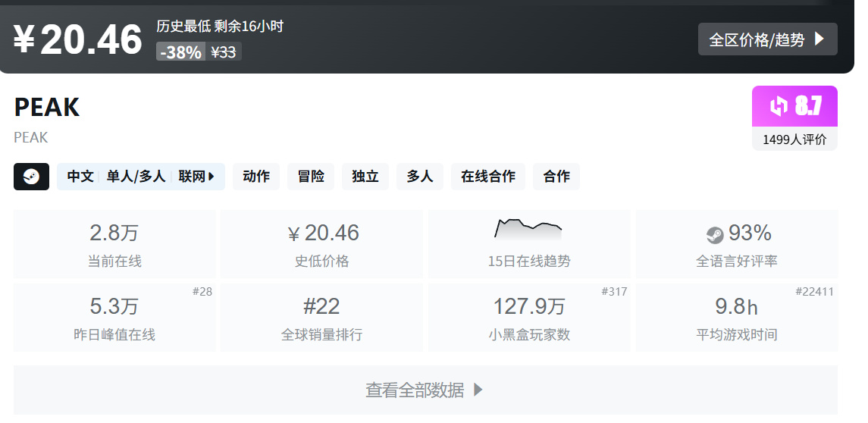Click the 93% 全语言好评率 card
Screen dimensions: 868x423
click(x=736, y=244)
